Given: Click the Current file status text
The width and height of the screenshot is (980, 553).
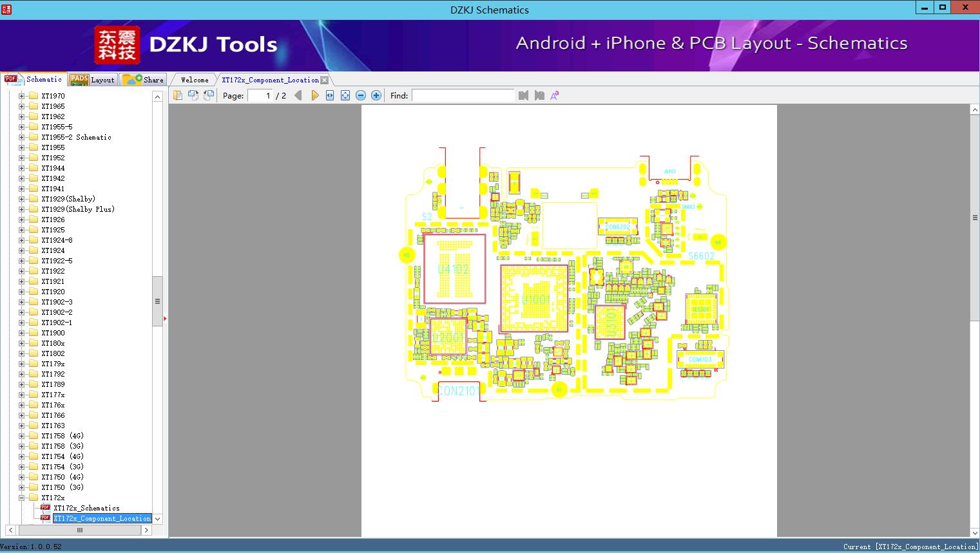Looking at the screenshot, I should 910,547.
